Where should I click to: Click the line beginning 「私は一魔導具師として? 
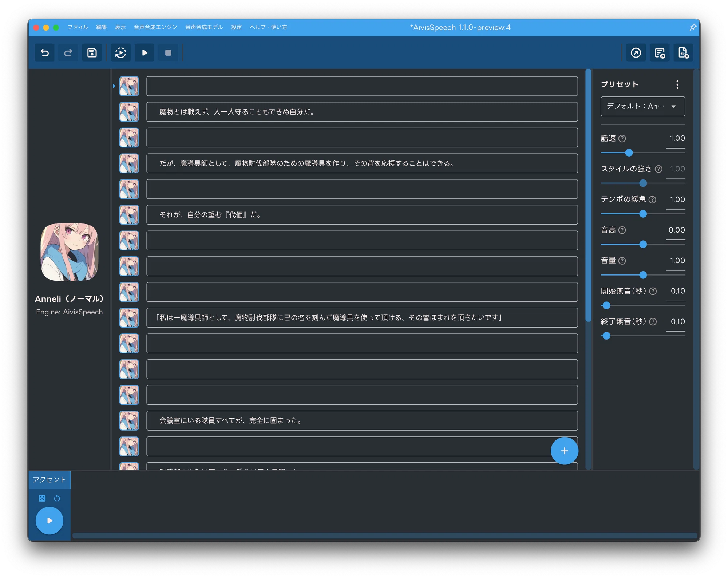pyautogui.click(x=362, y=318)
